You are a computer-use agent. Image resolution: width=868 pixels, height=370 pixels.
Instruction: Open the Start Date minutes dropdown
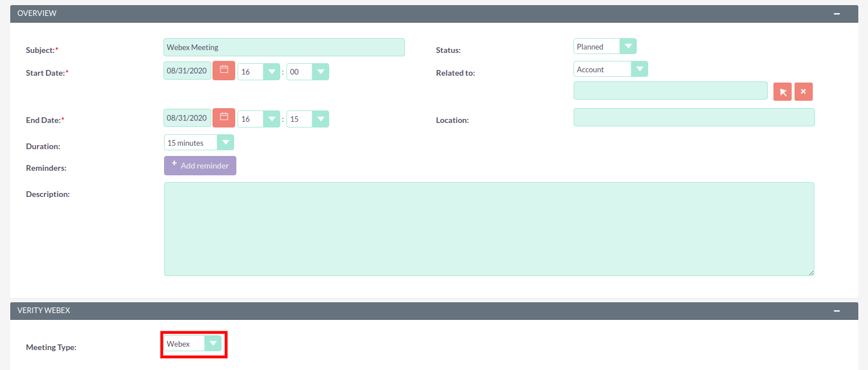[308, 72]
